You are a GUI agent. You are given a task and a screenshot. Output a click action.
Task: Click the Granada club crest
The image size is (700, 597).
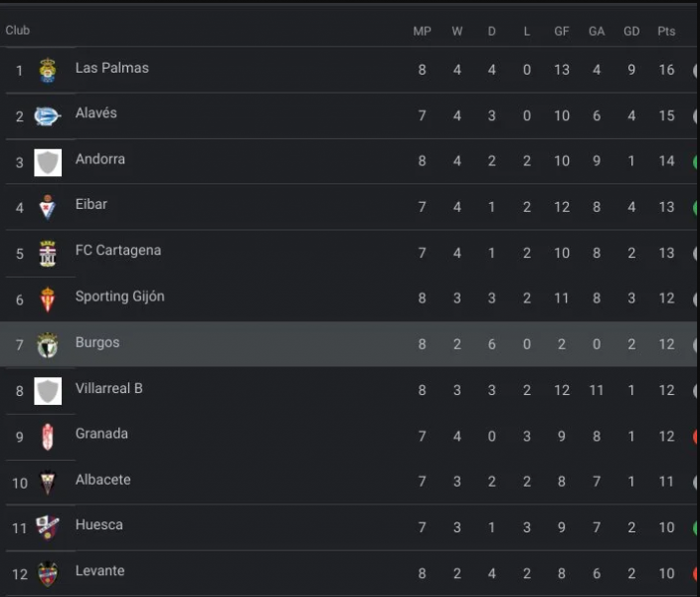click(48, 437)
